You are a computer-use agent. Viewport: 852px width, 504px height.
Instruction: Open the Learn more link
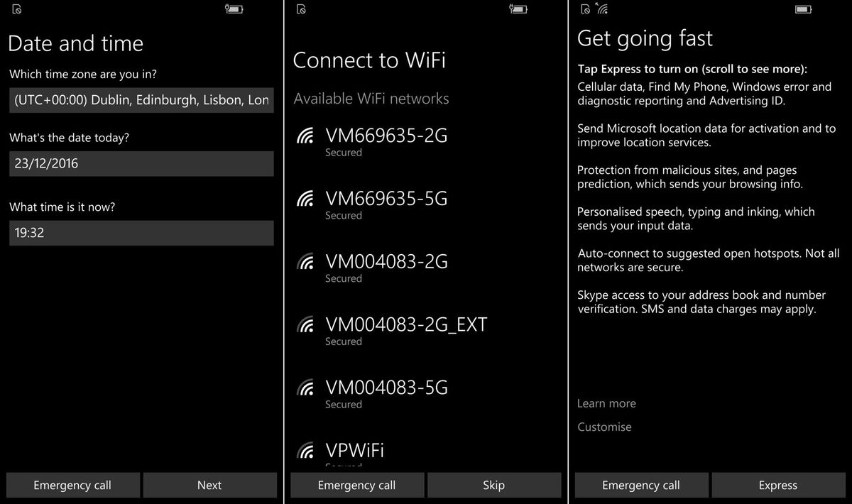click(x=606, y=403)
